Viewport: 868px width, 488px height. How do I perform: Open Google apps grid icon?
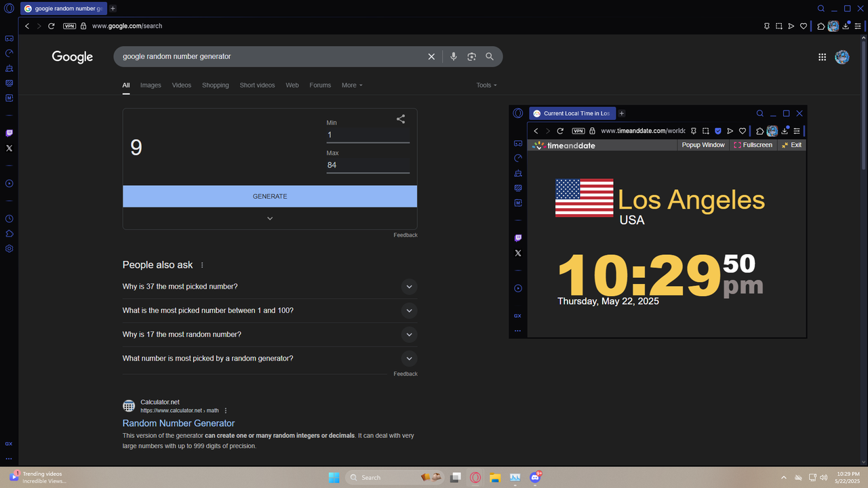822,58
